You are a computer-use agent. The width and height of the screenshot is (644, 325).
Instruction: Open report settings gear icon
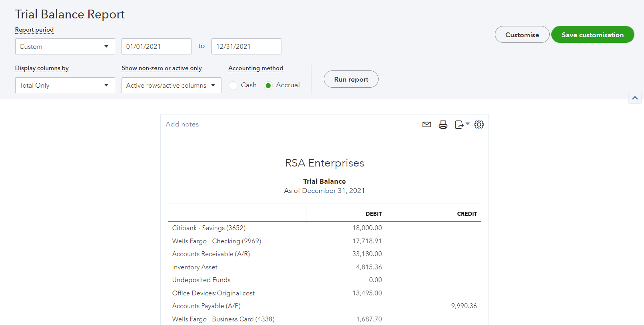479,124
